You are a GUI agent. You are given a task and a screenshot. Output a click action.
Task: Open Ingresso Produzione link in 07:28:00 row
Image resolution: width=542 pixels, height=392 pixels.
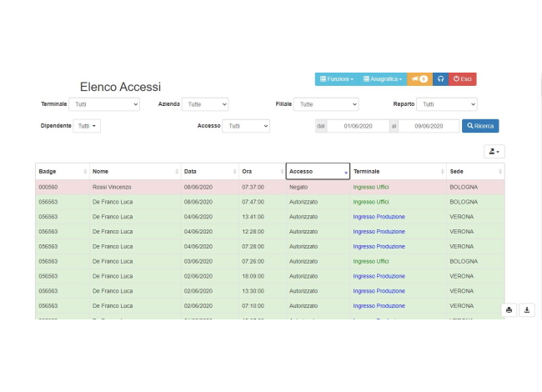point(379,247)
